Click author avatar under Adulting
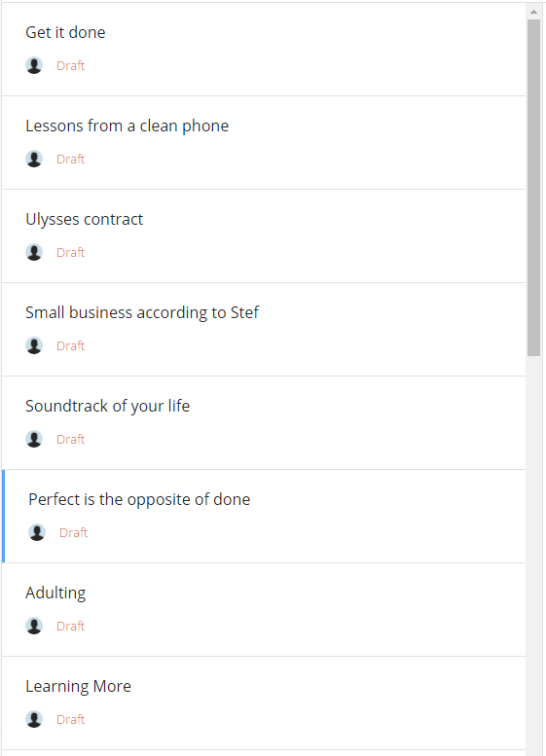Image resolution: width=546 pixels, height=756 pixels. click(x=34, y=626)
